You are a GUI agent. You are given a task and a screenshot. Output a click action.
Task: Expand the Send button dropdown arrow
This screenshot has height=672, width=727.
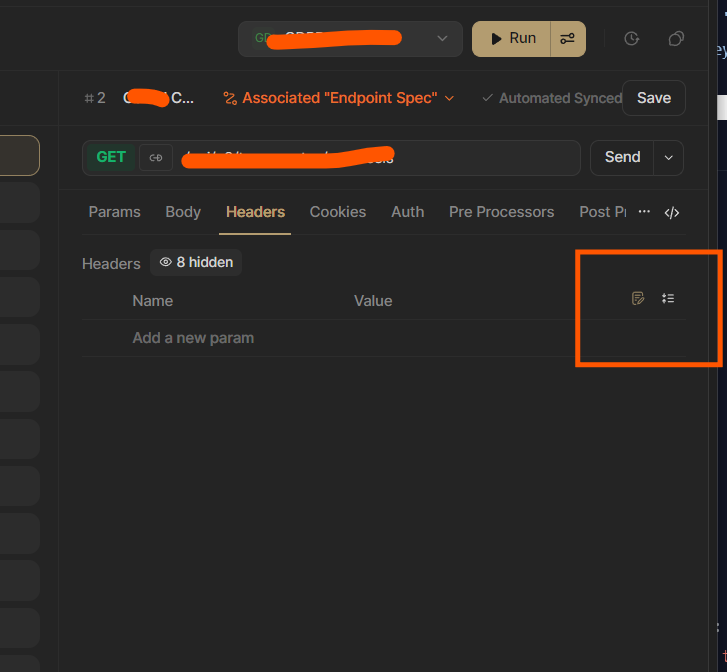(668, 158)
